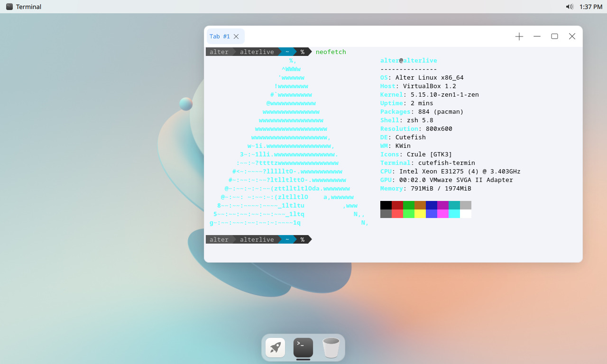Open the Launcher rocket icon in dock
Image resolution: width=607 pixels, height=364 pixels.
coord(275,348)
